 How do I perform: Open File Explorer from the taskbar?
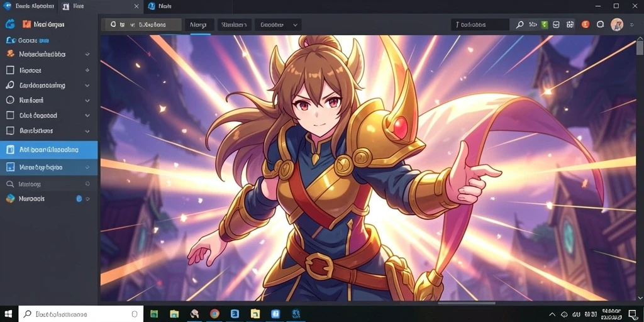point(174,314)
